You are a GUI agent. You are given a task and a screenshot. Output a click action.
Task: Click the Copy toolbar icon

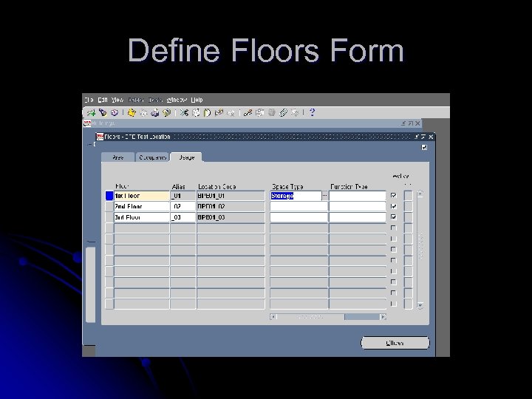[x=196, y=112]
